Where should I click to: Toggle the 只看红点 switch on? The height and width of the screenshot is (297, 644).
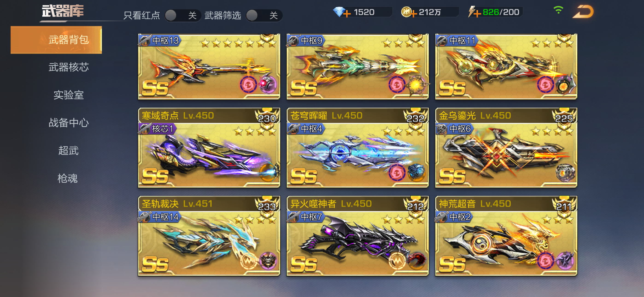click(x=183, y=15)
